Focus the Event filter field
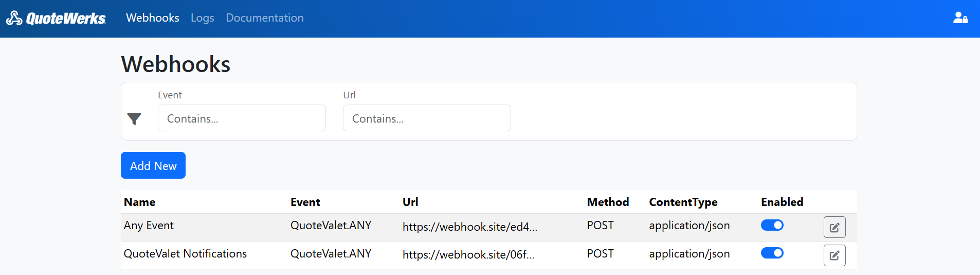Screen dimensions: 980x275 pos(242,118)
